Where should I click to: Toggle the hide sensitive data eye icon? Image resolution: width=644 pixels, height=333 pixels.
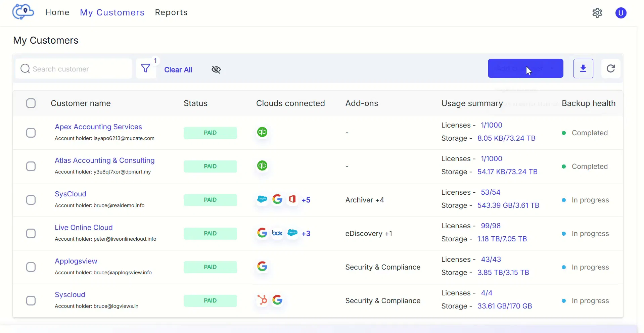[216, 69]
